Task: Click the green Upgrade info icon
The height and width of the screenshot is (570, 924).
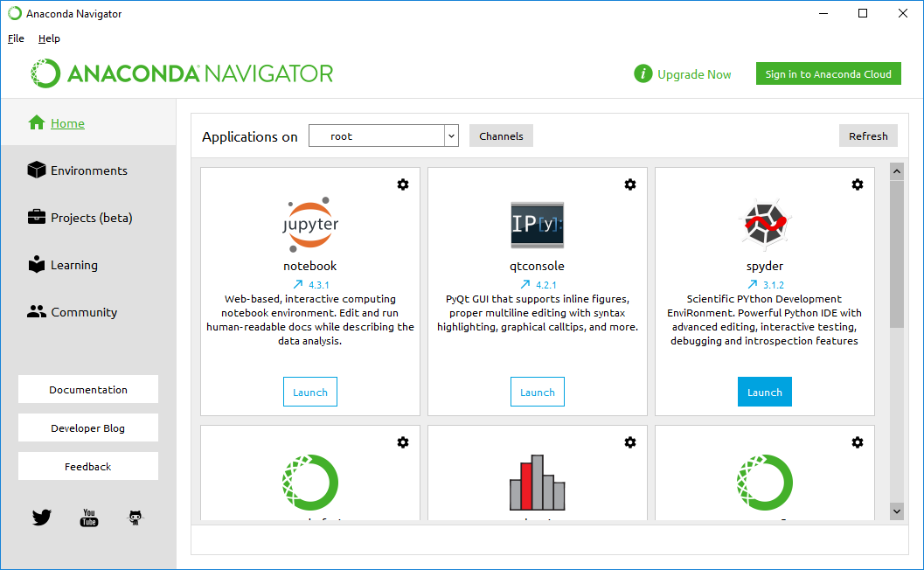Action: 643,74
